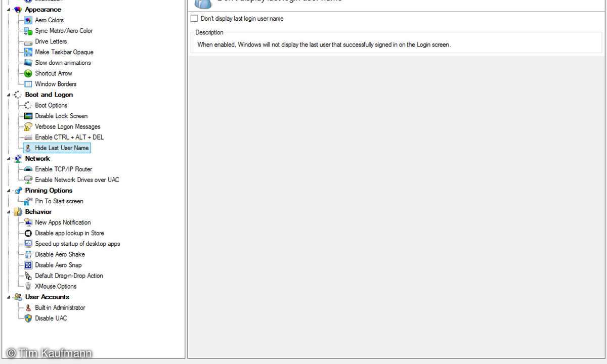Collapse the User Accounts section
The height and width of the screenshot is (364, 607).
click(9, 297)
